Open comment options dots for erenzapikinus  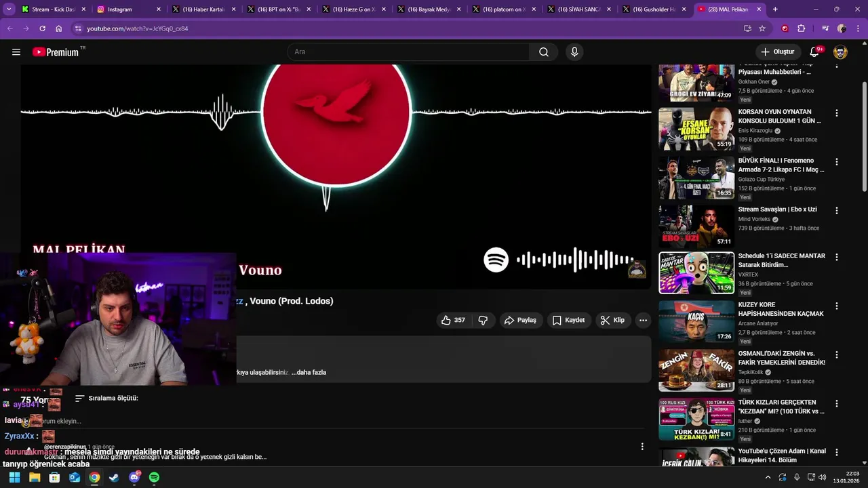point(642,446)
